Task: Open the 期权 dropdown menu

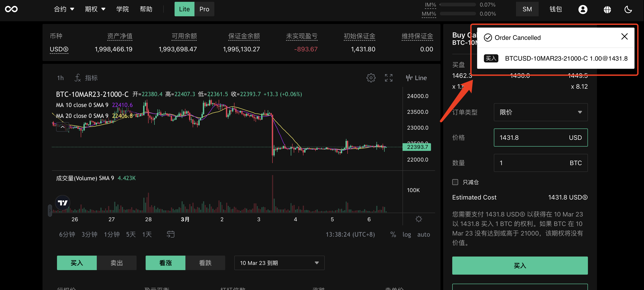Action: (x=95, y=9)
